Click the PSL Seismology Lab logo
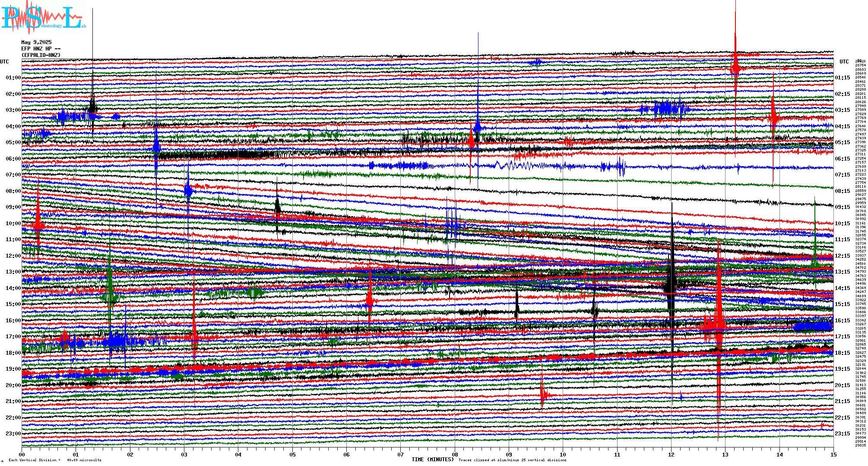This screenshot has width=868, height=466. point(43,17)
